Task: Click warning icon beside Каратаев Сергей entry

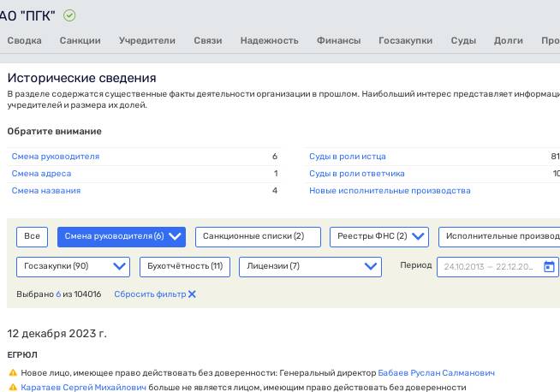Action: (13, 388)
